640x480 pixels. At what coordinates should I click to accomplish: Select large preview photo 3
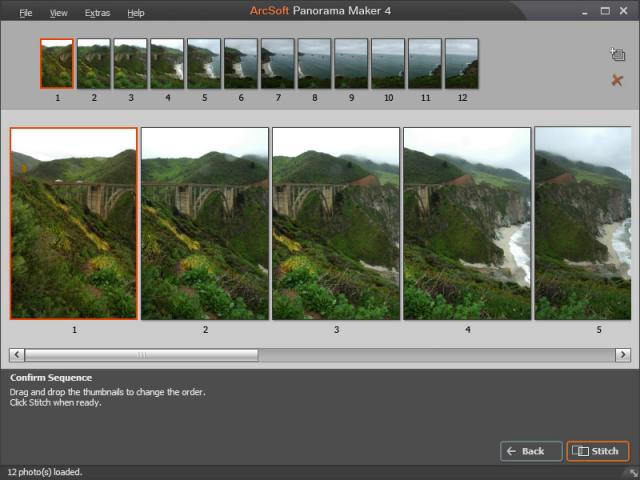[x=336, y=223]
